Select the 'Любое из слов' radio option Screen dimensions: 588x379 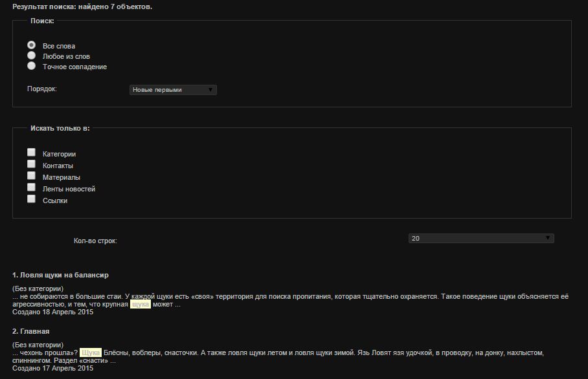[32, 56]
